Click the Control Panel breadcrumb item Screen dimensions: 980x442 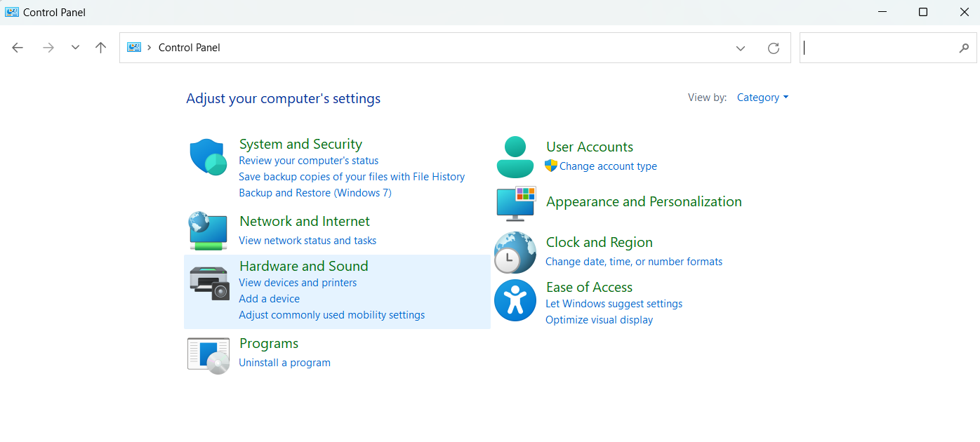189,47
